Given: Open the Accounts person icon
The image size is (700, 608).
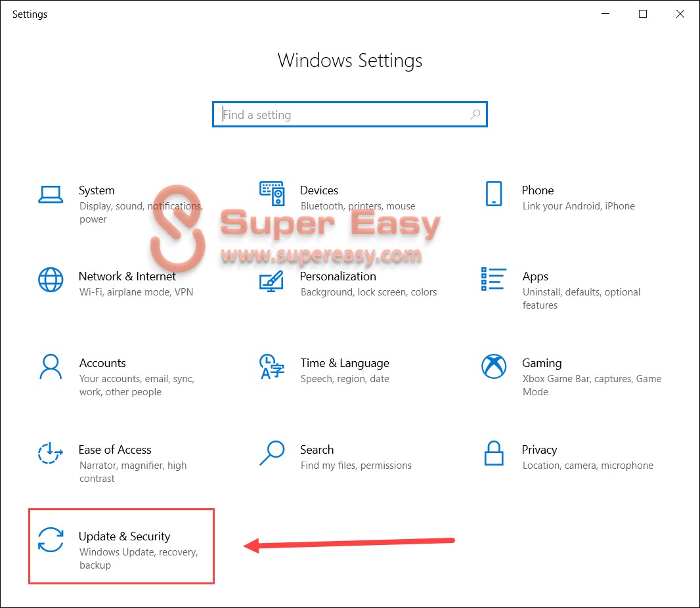Looking at the screenshot, I should (51, 366).
